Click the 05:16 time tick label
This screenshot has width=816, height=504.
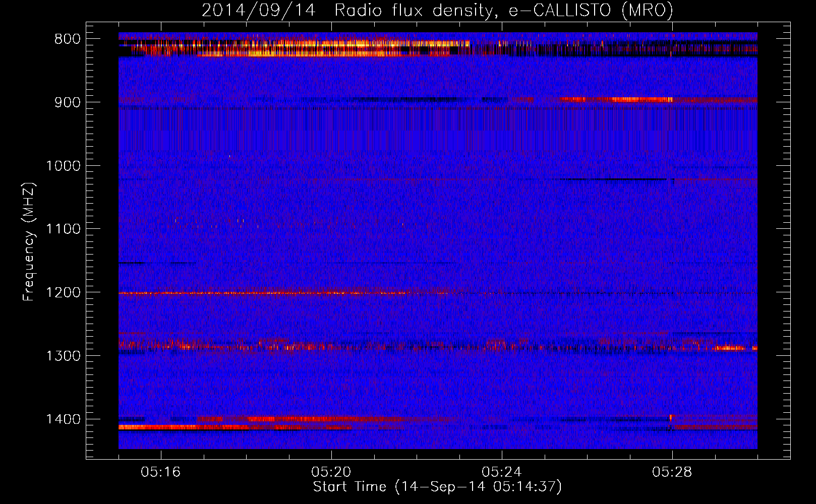click(161, 472)
